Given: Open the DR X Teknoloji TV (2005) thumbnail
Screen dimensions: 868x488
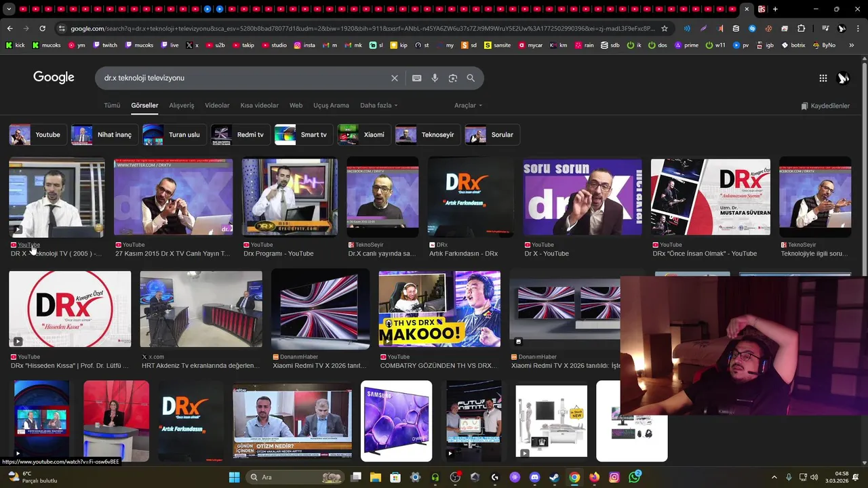Looking at the screenshot, I should pos(57,197).
